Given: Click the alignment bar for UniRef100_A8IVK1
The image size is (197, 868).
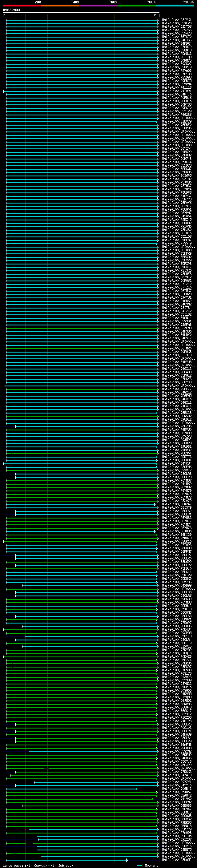Looking at the screenshot, I should (x=82, y=20).
